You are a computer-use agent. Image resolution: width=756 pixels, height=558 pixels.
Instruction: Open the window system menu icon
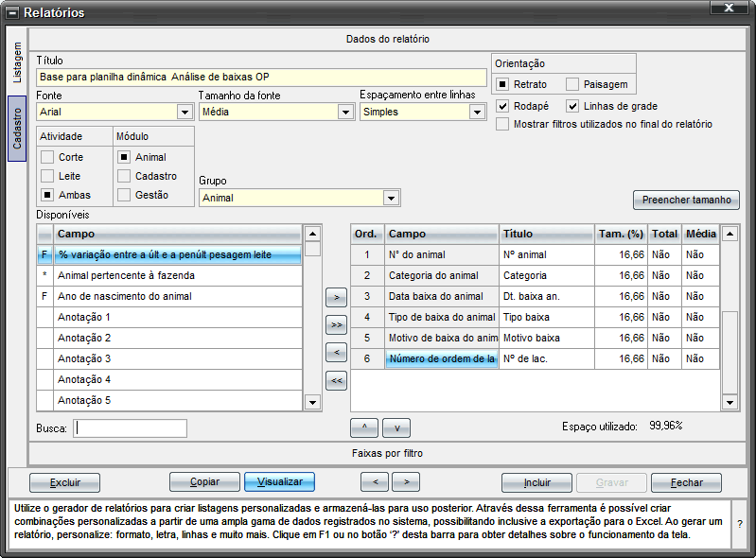pyautogui.click(x=12, y=13)
